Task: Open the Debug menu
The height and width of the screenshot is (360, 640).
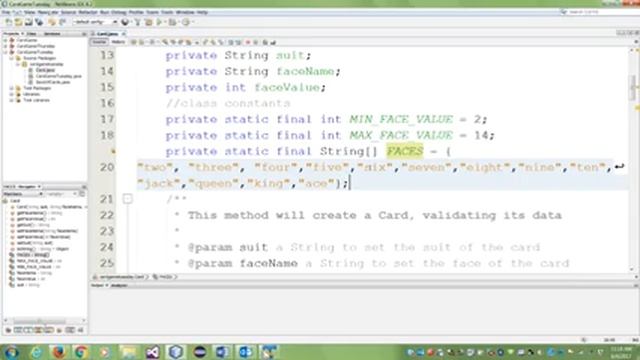Action: tap(119, 12)
